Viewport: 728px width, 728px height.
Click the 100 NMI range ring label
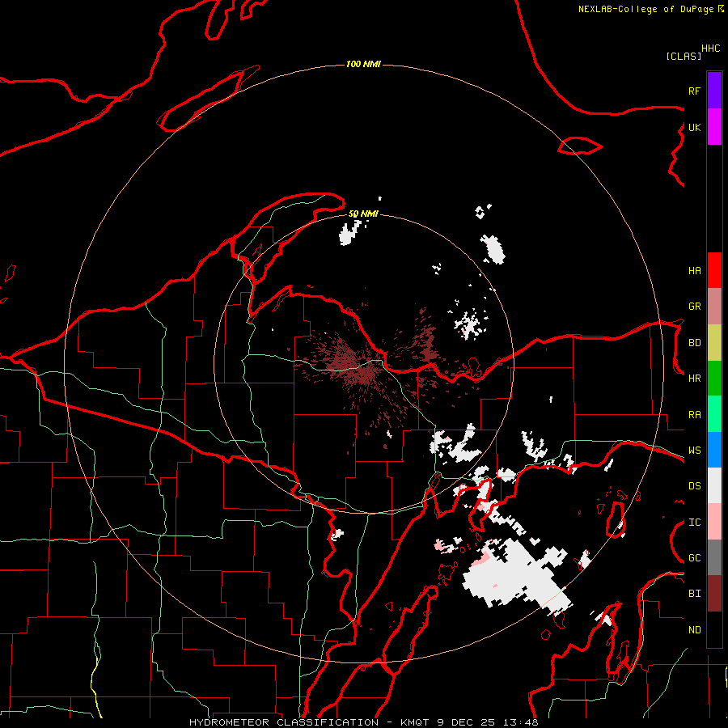tap(363, 64)
